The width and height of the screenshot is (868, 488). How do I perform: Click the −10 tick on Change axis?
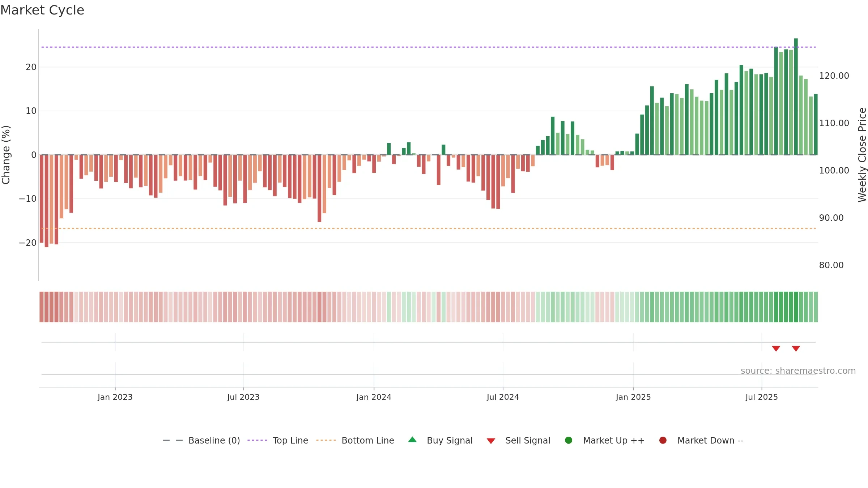(x=28, y=198)
